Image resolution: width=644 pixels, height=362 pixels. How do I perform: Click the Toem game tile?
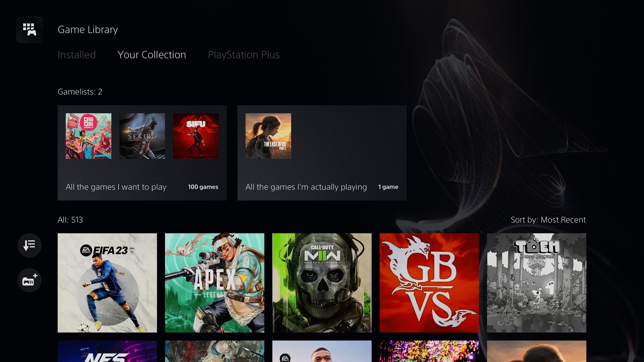click(x=536, y=283)
